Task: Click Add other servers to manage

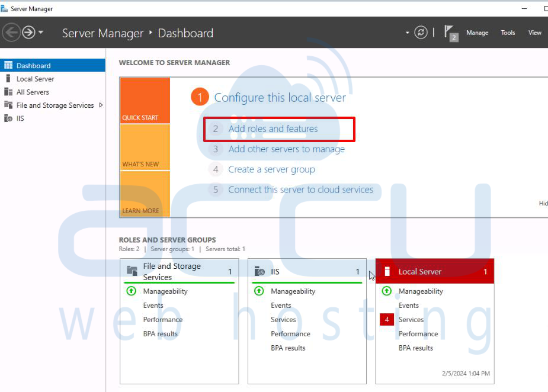Action: click(287, 149)
